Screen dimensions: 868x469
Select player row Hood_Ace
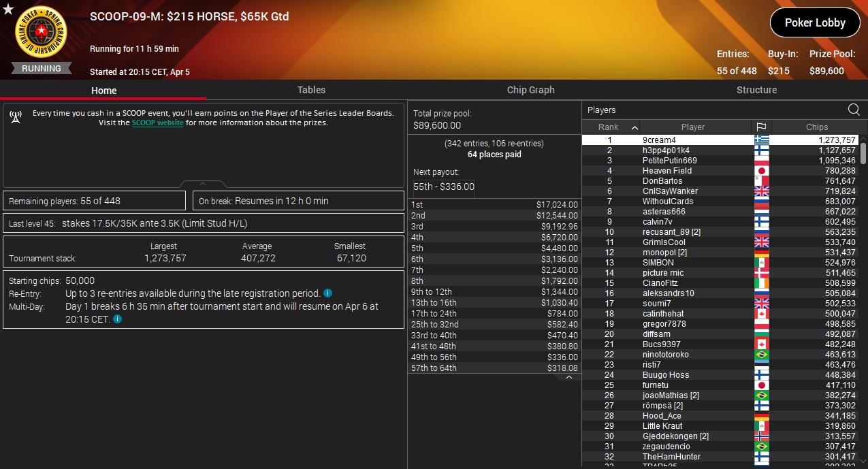[x=720, y=416]
